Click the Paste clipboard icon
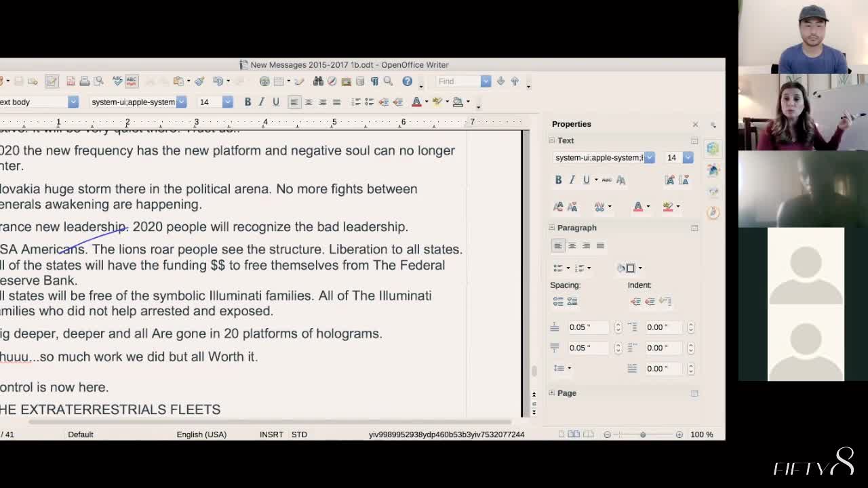Viewport: 868px width, 488px height. point(178,81)
